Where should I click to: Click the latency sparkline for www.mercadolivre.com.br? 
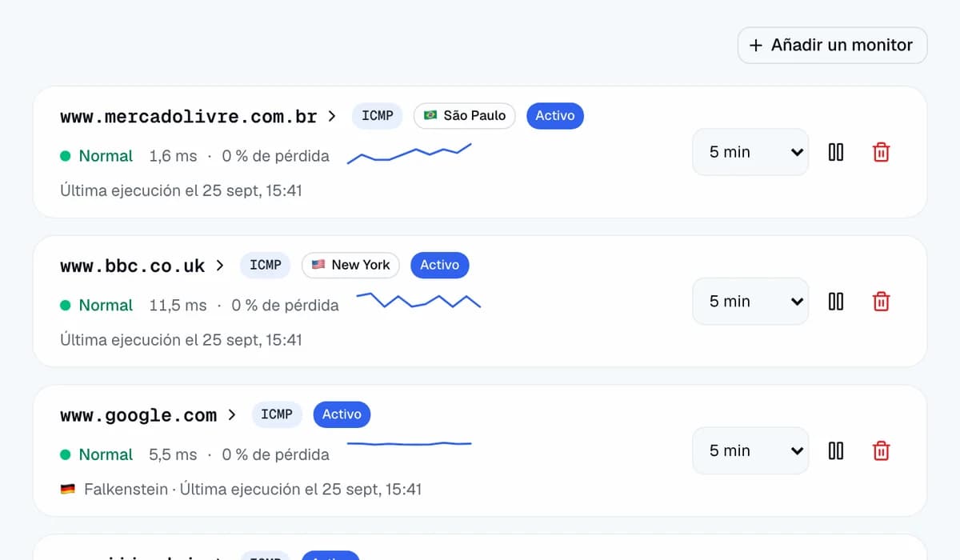point(410,153)
